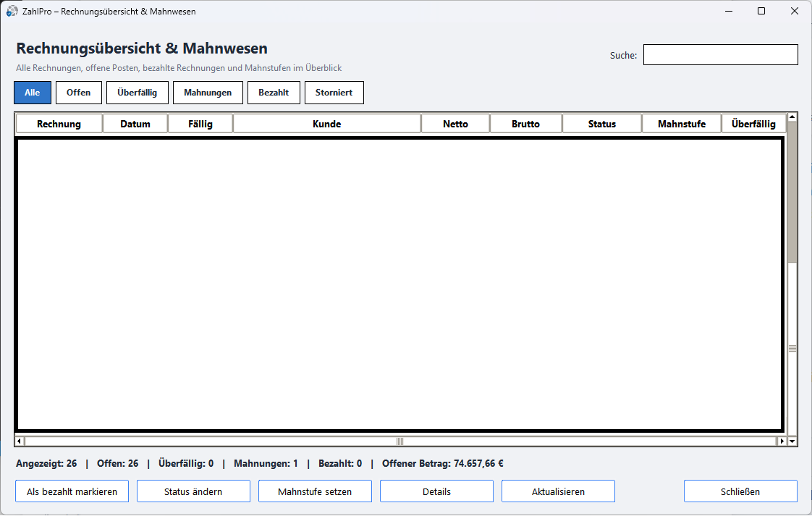Open the Mahnungen filter

(208, 93)
